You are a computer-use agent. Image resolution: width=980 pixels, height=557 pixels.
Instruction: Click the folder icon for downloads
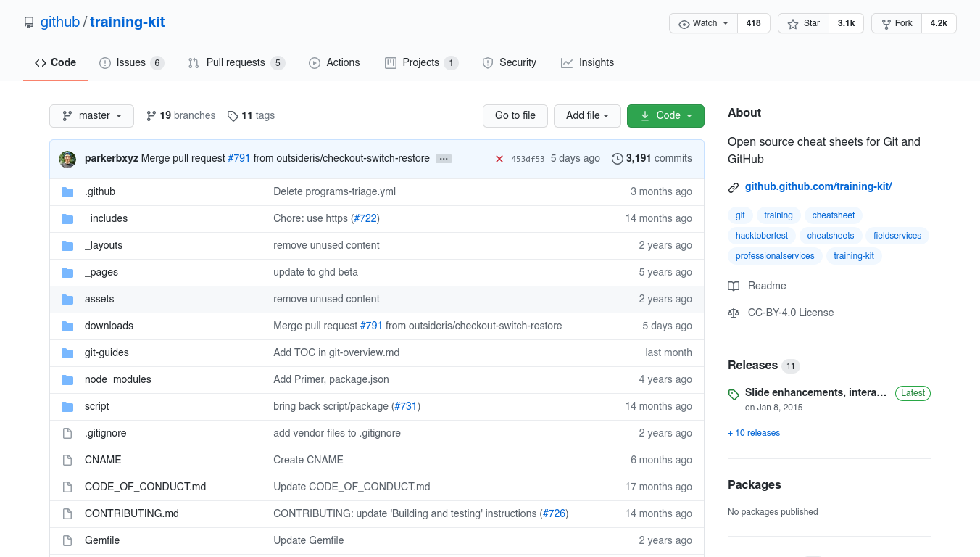coord(67,326)
